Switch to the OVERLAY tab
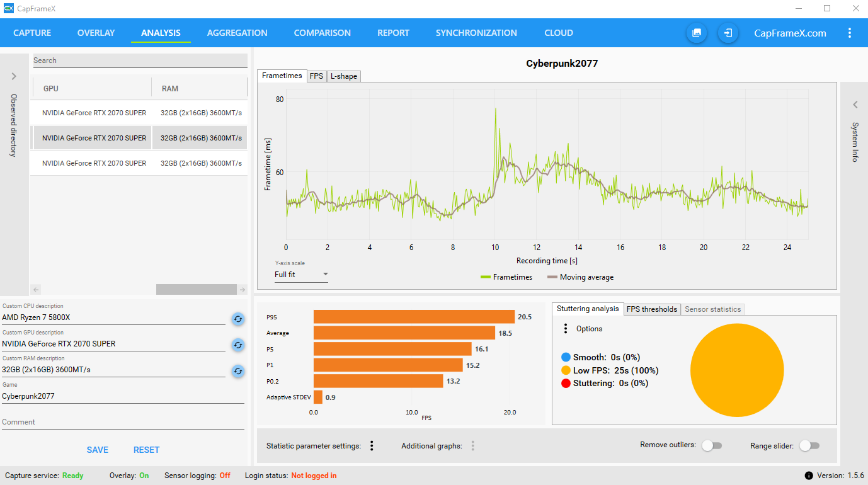This screenshot has width=868, height=485. [x=96, y=33]
